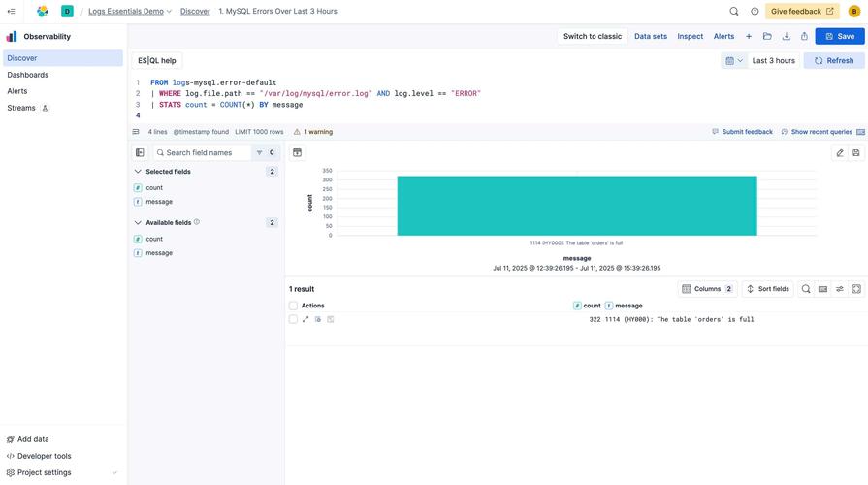Click the share icon in toolbar

pos(804,36)
